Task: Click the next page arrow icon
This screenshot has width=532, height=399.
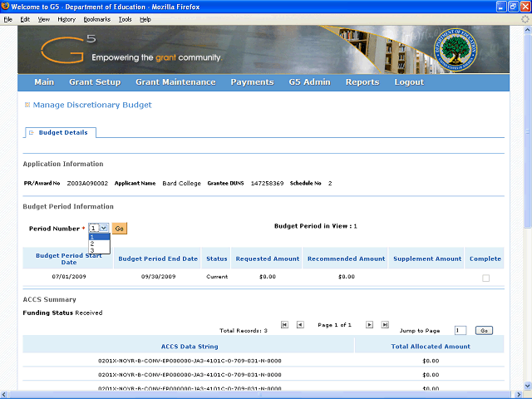Action: pos(370,325)
